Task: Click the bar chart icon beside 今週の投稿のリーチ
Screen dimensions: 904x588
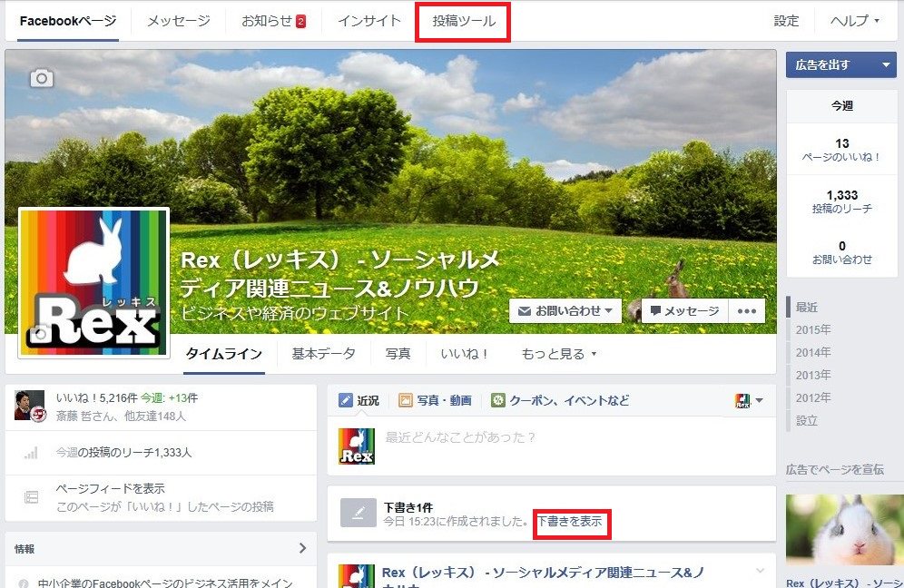Action: pos(31,453)
